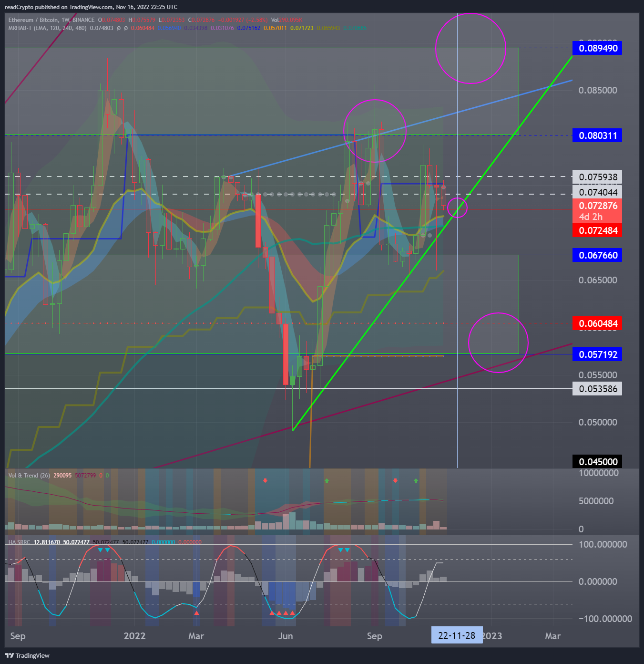
Task: Select the magenta circle near 0.057192 level
Action: click(x=498, y=342)
